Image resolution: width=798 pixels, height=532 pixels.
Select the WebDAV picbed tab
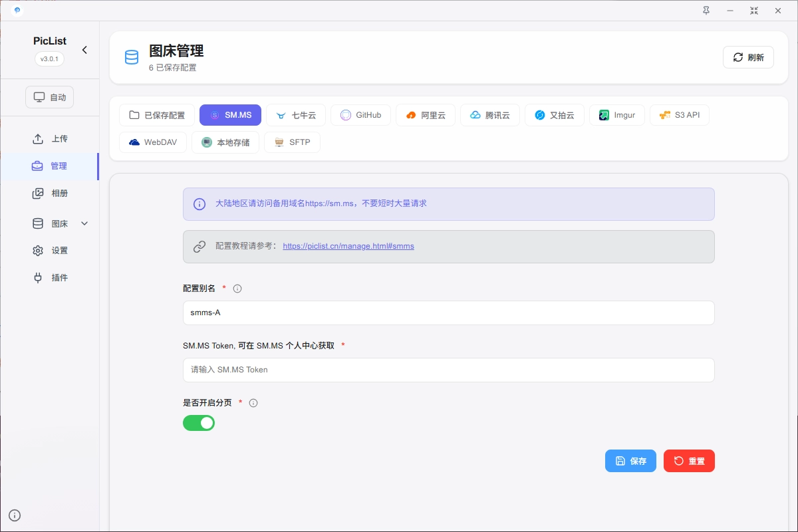153,142
